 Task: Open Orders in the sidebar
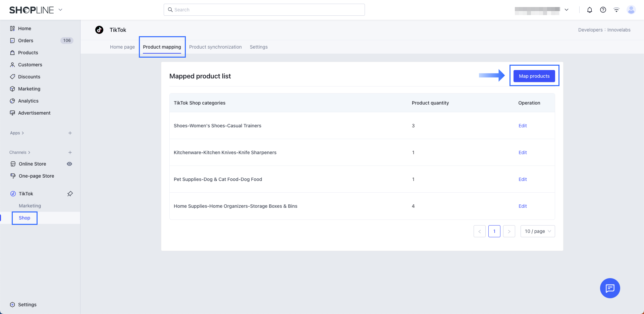26,41
